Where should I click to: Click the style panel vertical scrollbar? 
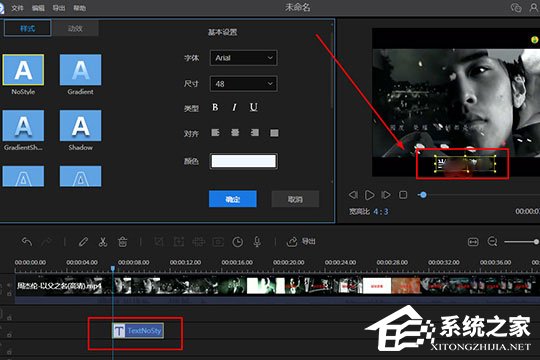[332, 71]
